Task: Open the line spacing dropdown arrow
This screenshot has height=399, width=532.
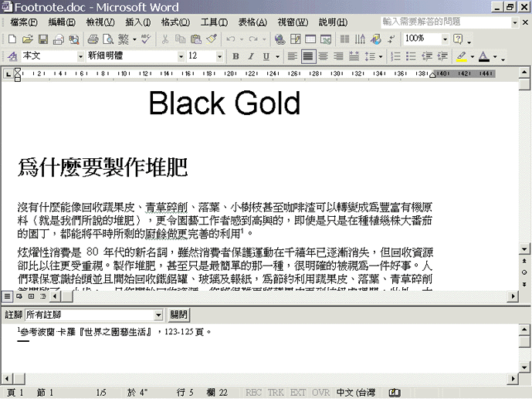Action: 381,56
